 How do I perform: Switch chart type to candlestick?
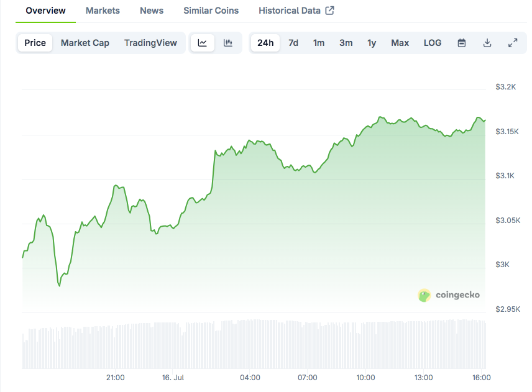tap(227, 43)
